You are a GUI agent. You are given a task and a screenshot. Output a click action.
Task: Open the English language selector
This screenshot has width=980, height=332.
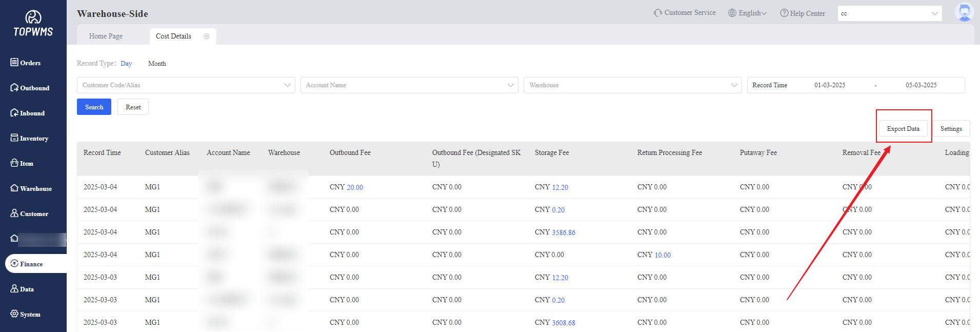click(x=748, y=13)
